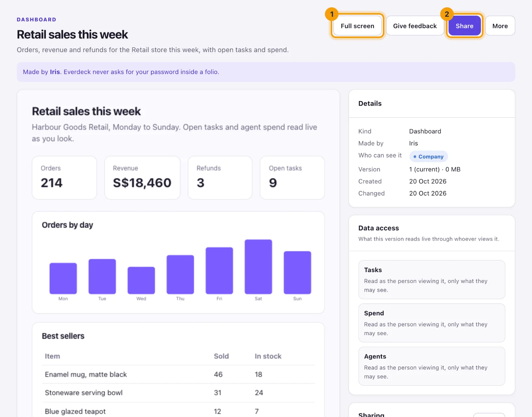Click Created date 20 Oct 2026
The image size is (532, 417).
tap(428, 181)
